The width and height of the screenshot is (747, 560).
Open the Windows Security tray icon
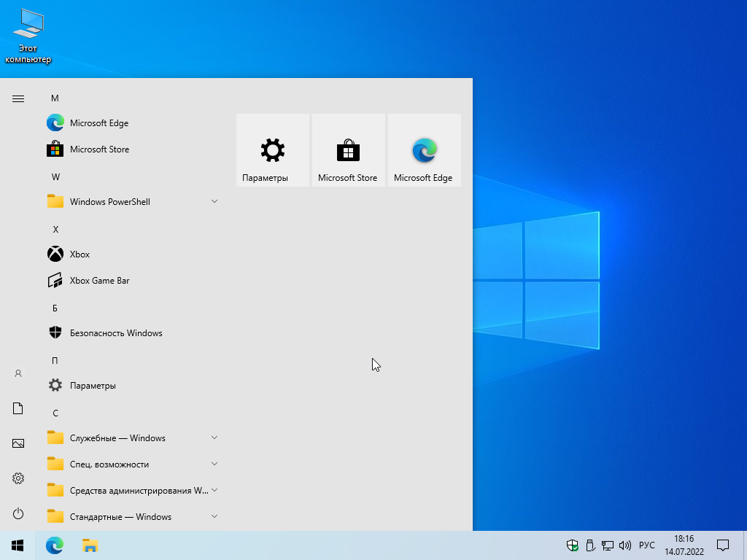(x=573, y=545)
